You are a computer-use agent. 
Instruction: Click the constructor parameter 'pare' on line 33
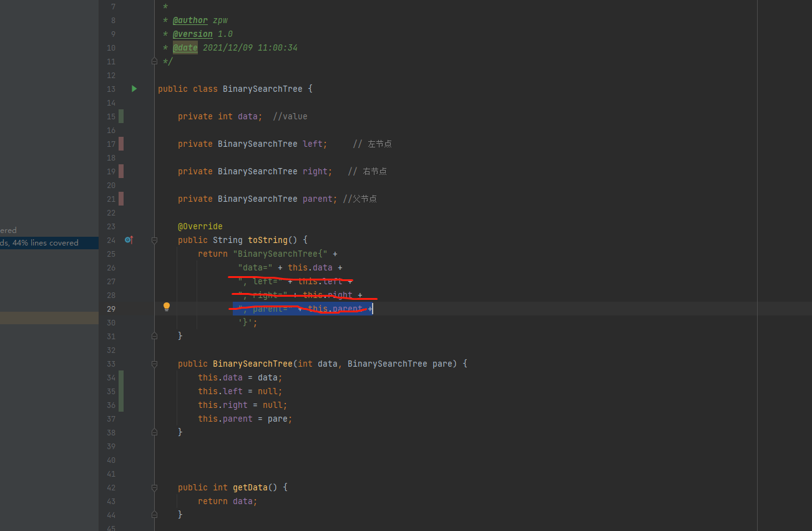(x=443, y=364)
